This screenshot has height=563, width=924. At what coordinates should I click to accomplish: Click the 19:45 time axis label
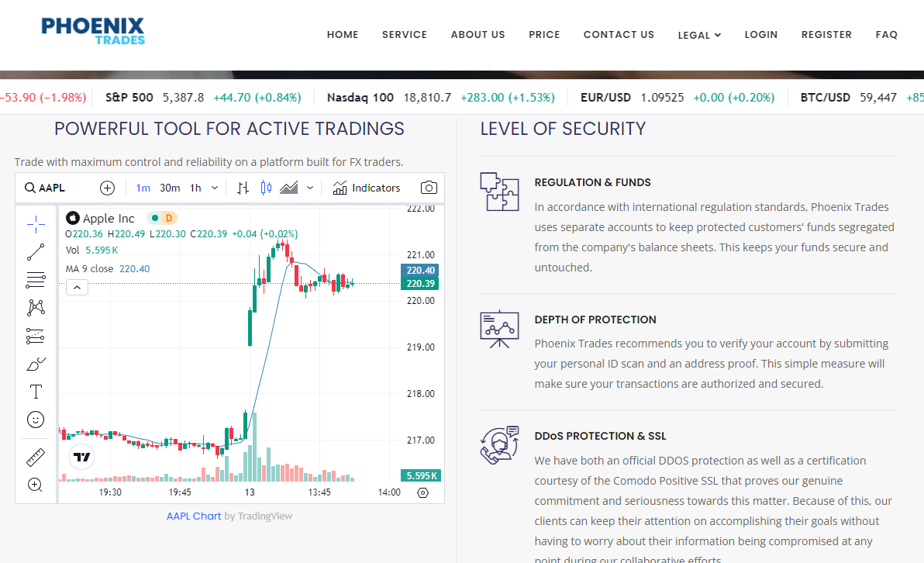[x=180, y=492]
